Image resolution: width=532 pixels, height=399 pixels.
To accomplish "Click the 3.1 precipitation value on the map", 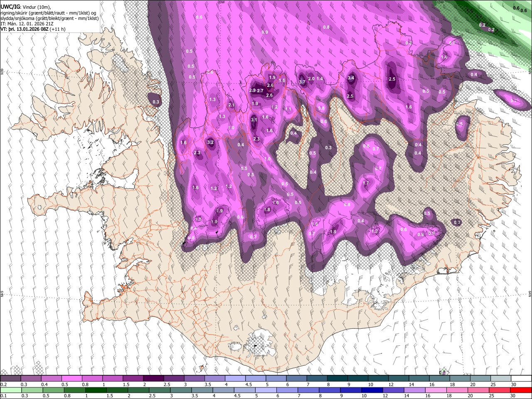I will click(254, 120).
